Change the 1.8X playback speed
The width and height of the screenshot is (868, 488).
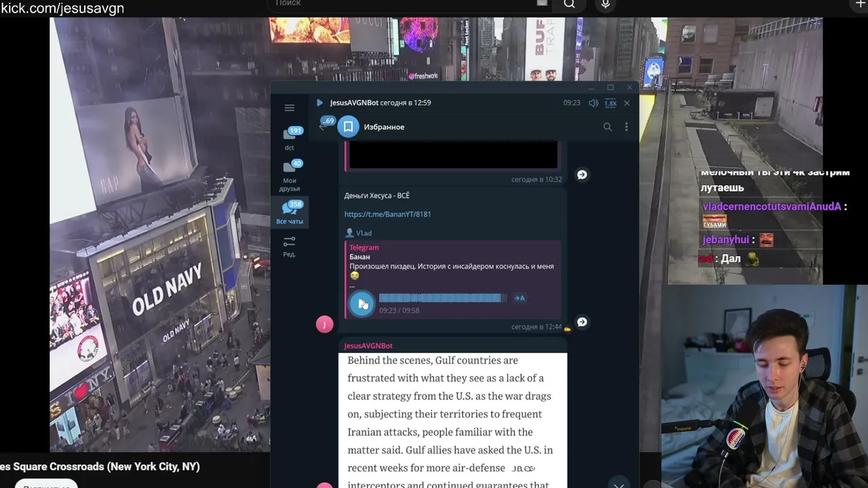coord(610,103)
